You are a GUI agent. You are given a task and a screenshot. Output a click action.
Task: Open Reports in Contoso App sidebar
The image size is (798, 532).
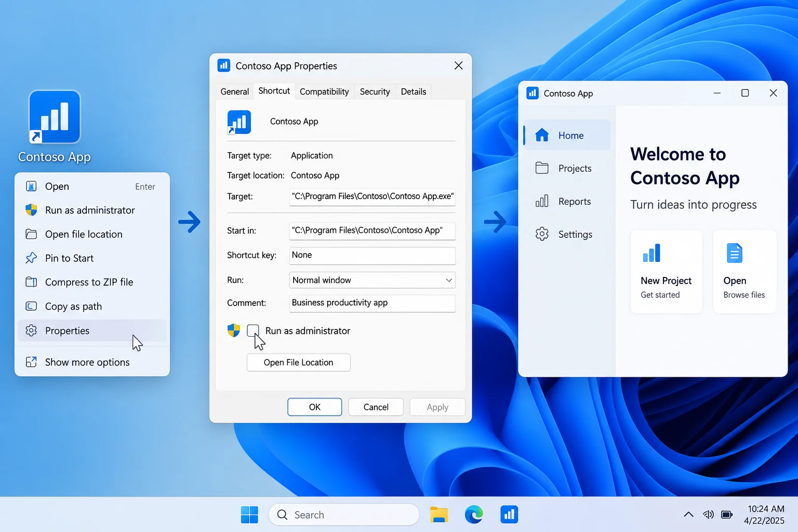tap(567, 202)
